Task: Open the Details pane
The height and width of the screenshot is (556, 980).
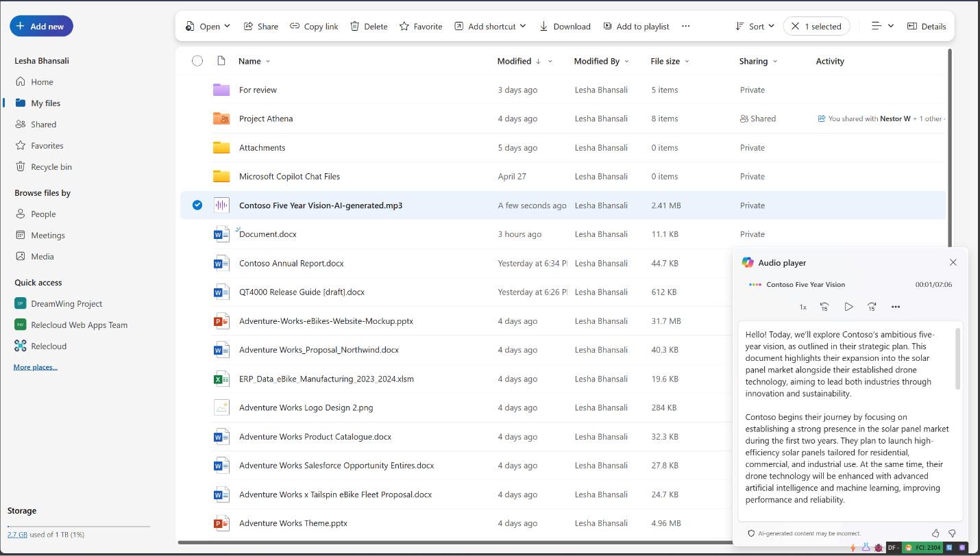Action: tap(927, 26)
